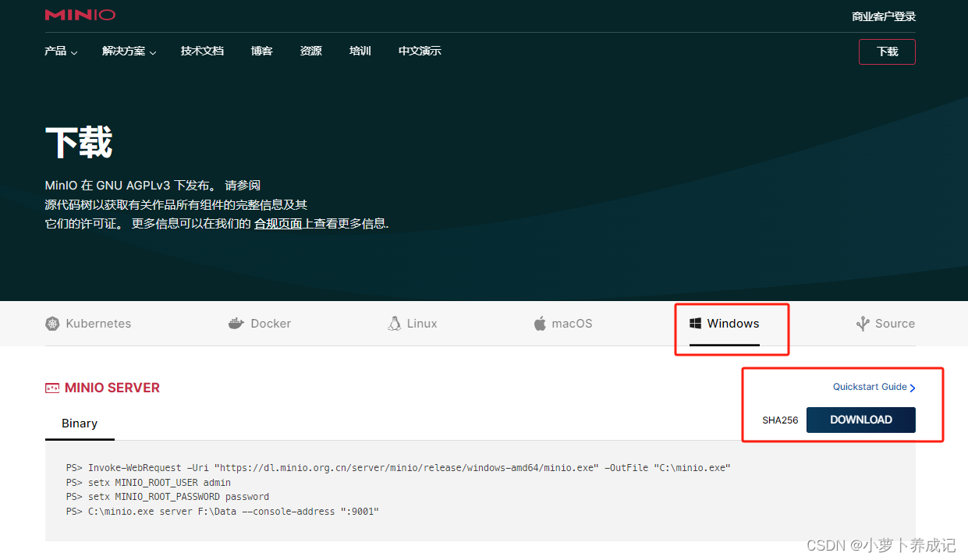The height and width of the screenshot is (560, 968).
Task: Click the MINIO SERVER heading
Action: [x=112, y=388]
